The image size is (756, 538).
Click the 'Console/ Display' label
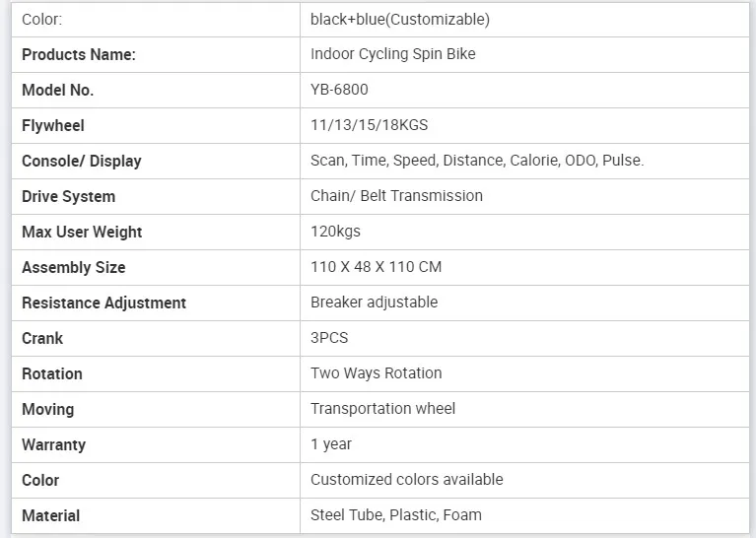[x=82, y=161]
